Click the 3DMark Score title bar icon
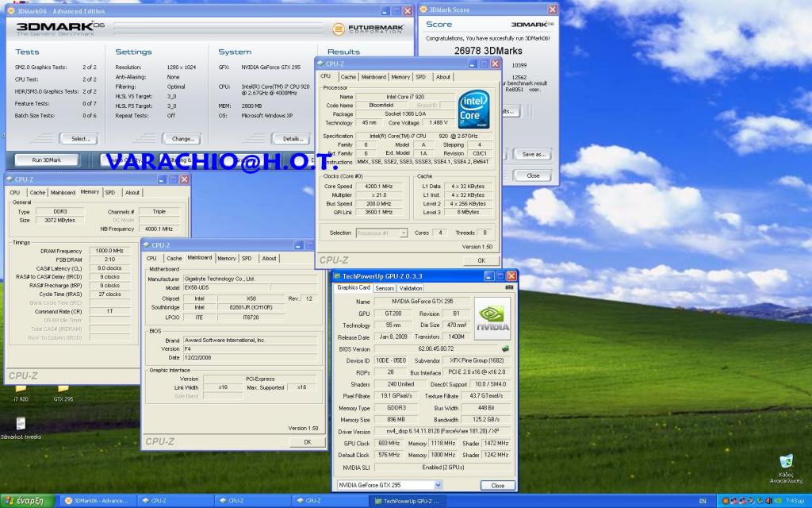 (423, 10)
